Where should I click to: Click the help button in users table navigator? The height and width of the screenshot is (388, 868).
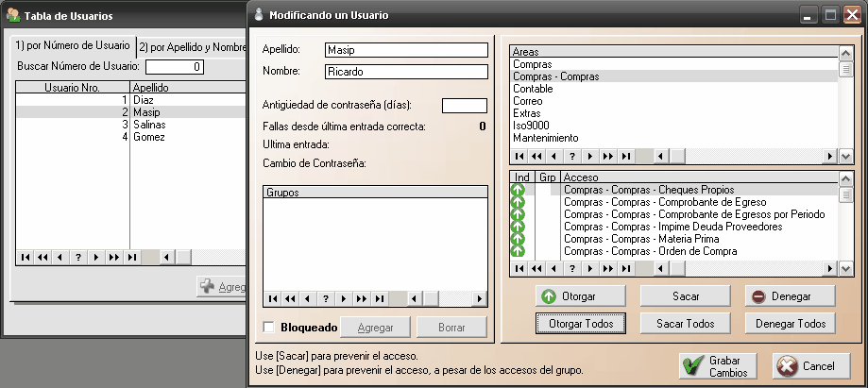[77, 257]
